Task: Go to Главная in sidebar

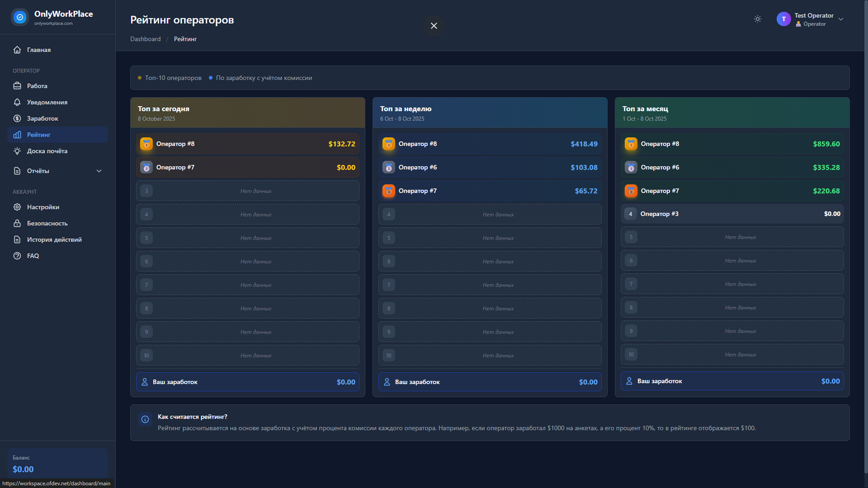Action: (39, 50)
